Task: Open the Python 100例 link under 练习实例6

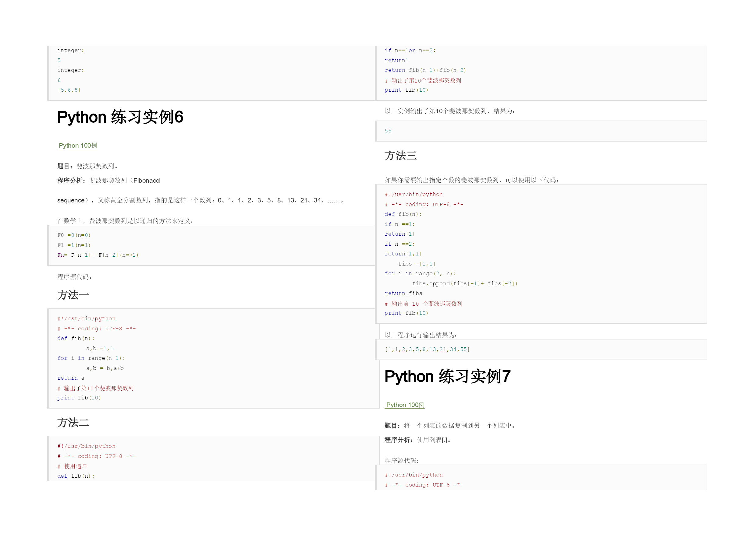Action: [x=78, y=146]
